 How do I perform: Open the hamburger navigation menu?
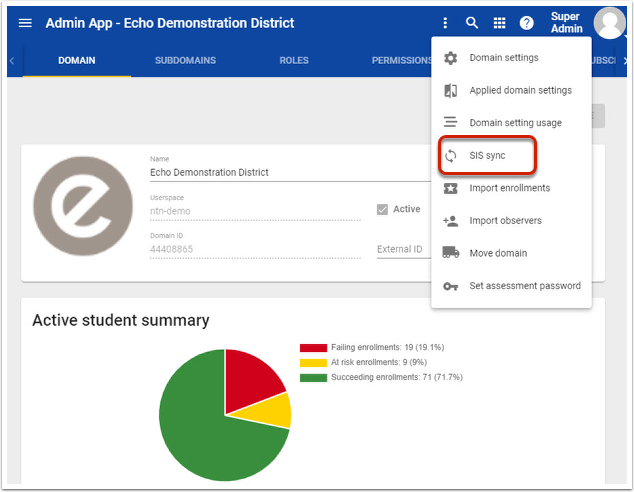click(25, 23)
